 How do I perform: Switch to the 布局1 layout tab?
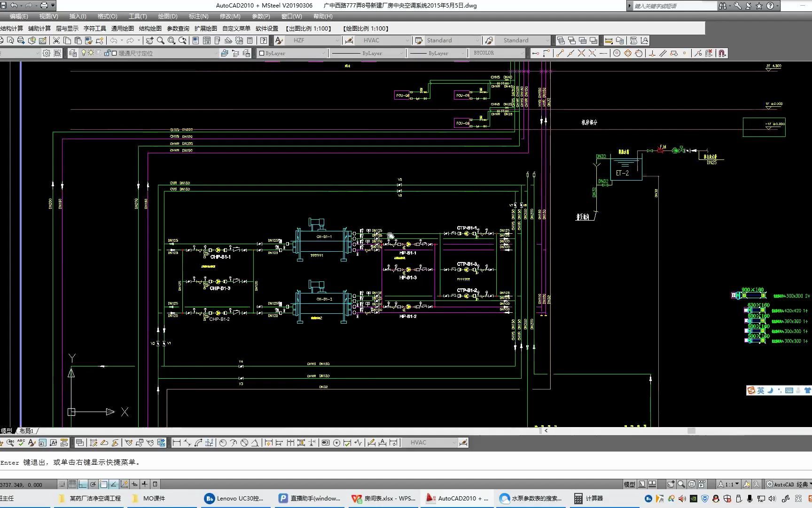click(26, 431)
